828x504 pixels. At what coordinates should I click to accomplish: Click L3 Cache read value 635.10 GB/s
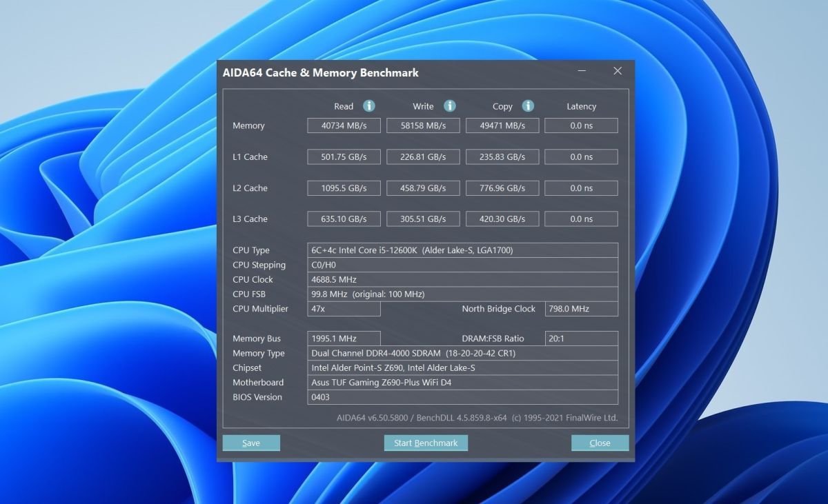[x=344, y=219]
